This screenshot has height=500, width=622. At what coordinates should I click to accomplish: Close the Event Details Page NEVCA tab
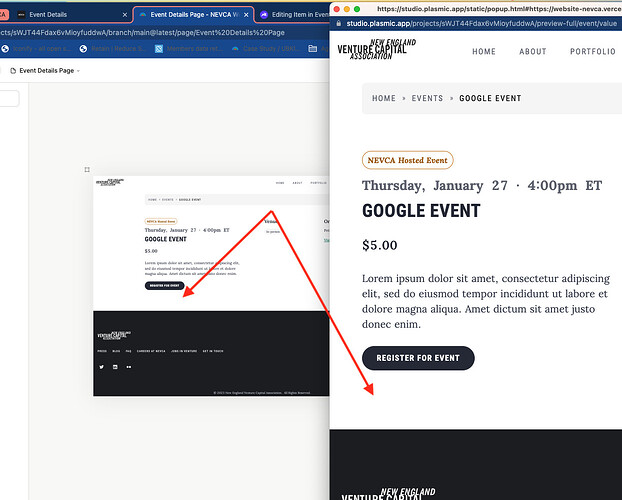tap(246, 15)
